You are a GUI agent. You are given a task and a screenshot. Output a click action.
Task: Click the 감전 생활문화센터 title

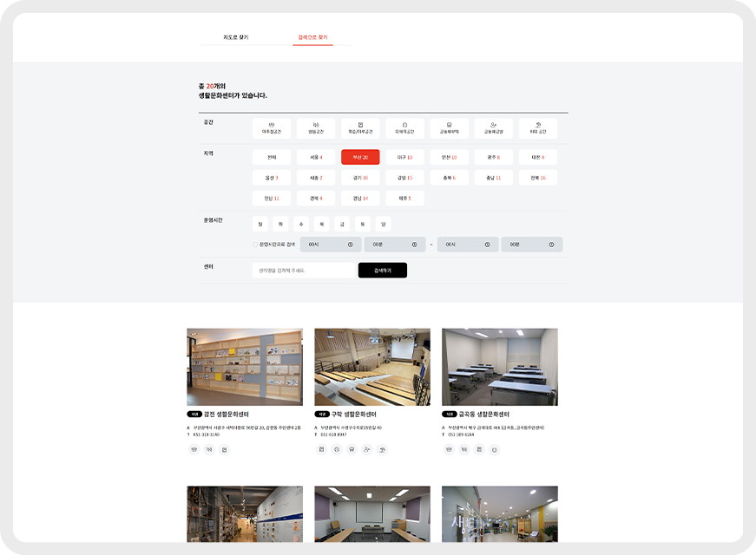(x=227, y=415)
